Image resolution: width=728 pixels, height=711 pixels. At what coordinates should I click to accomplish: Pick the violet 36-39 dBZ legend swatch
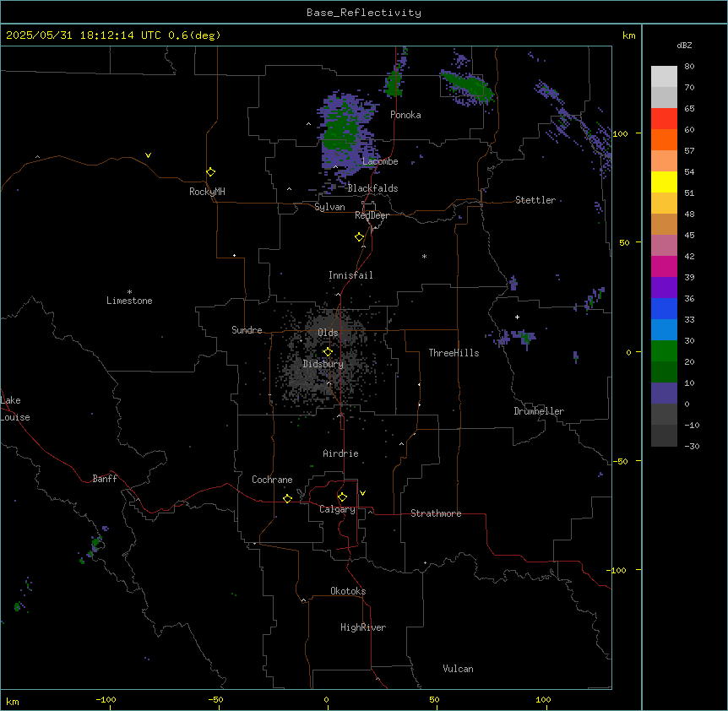coord(664,288)
